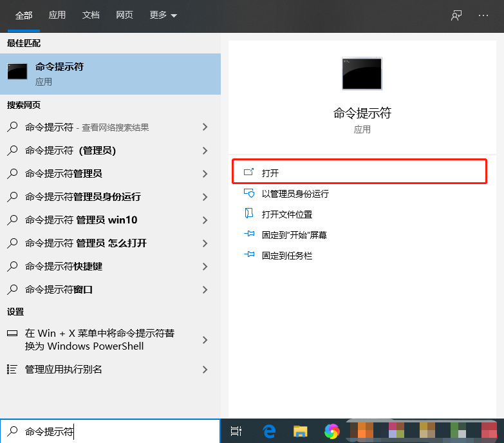Screen dimensions: 504x443
Task: Expand arrow for 命令提示符快捷键 suggestion
Action: click(205, 267)
